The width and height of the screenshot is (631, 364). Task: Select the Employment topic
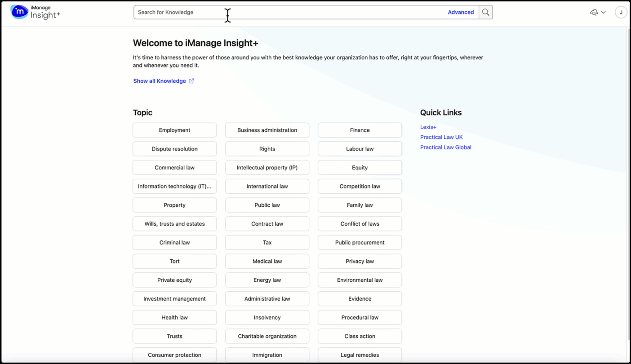click(174, 130)
